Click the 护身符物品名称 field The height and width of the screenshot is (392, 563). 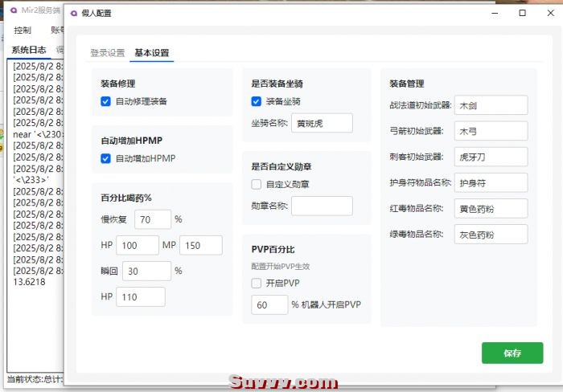[491, 182]
